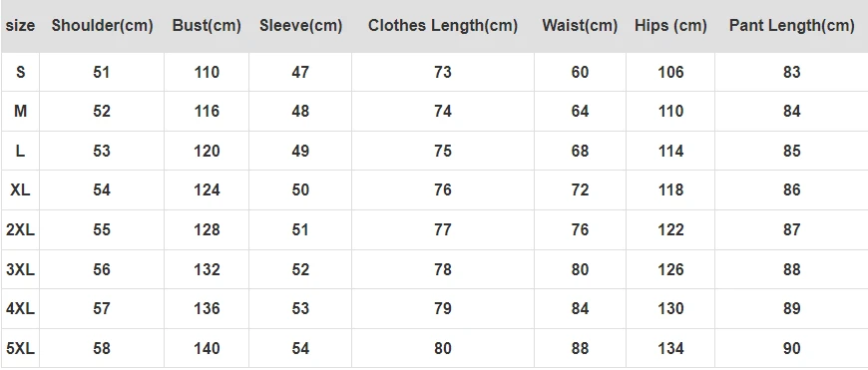The image size is (868, 370).
Task: Click the S size row label
Action: pos(21,72)
